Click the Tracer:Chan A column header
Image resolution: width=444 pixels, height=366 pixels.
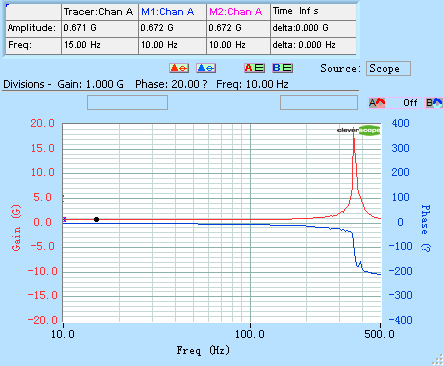(x=100, y=12)
